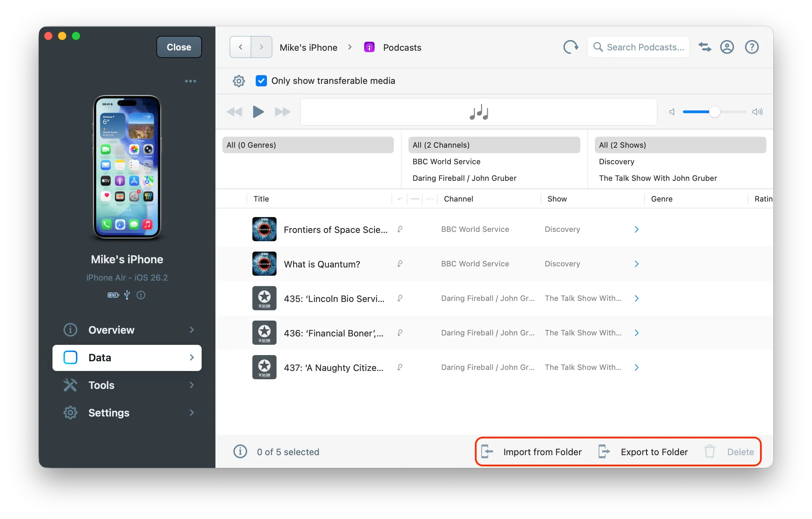Click the Import from Folder button

[542, 452]
